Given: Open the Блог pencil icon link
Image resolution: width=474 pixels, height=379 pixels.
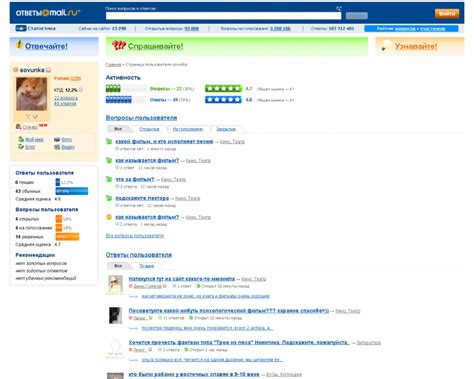Looking at the screenshot, I should 21,147.
